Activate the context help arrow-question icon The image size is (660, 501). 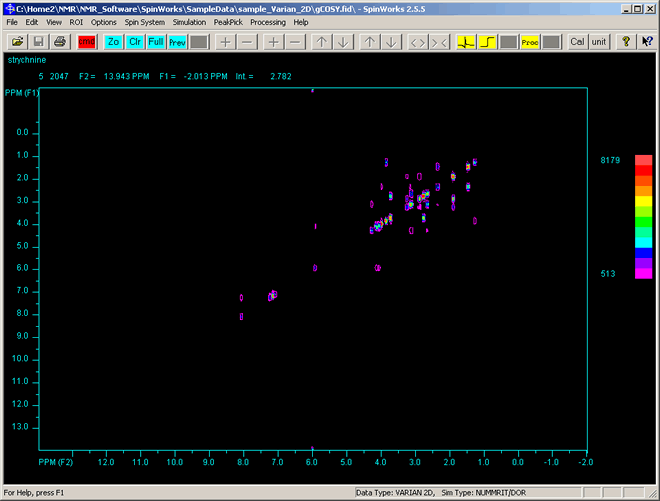point(647,42)
